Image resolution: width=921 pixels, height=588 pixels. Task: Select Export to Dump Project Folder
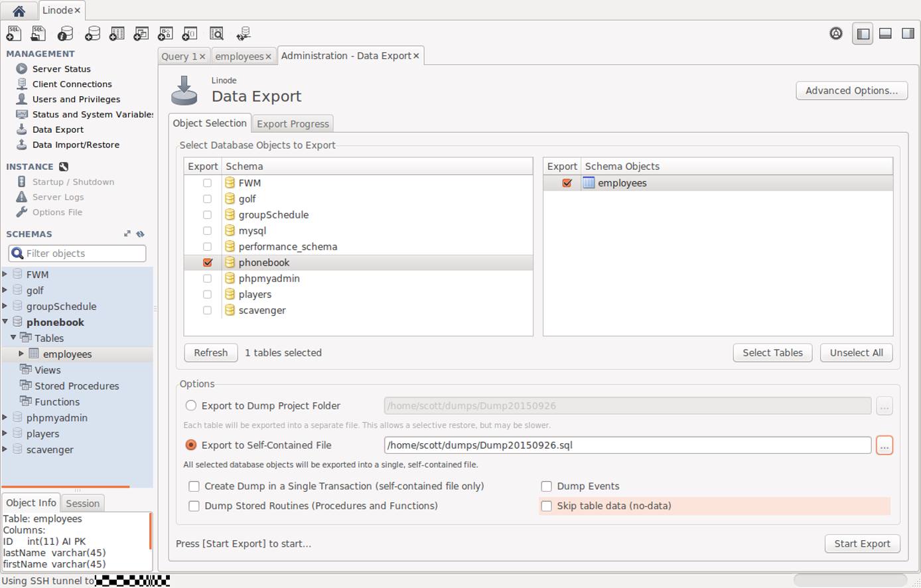(x=191, y=405)
